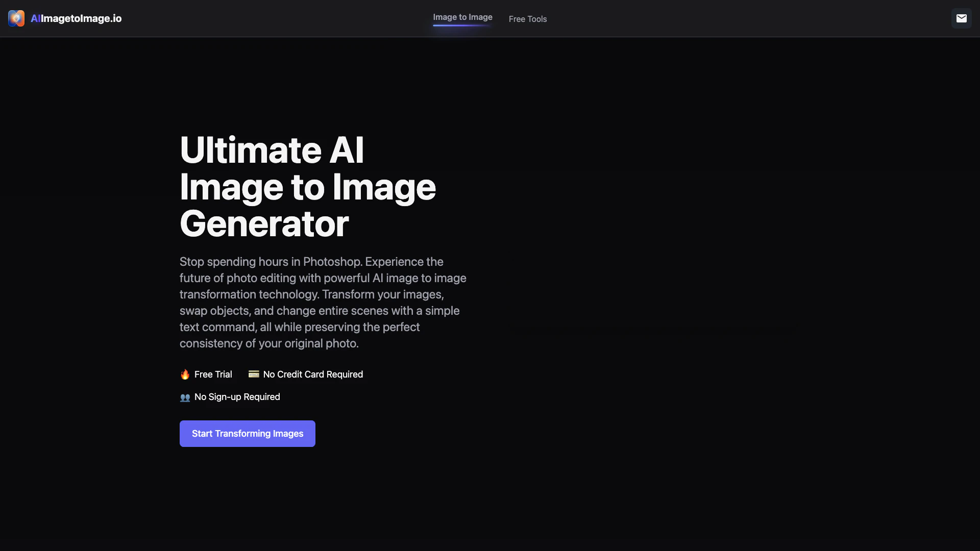The height and width of the screenshot is (551, 980).
Task: Click the AIImagetoImage.io brand name
Action: (76, 18)
